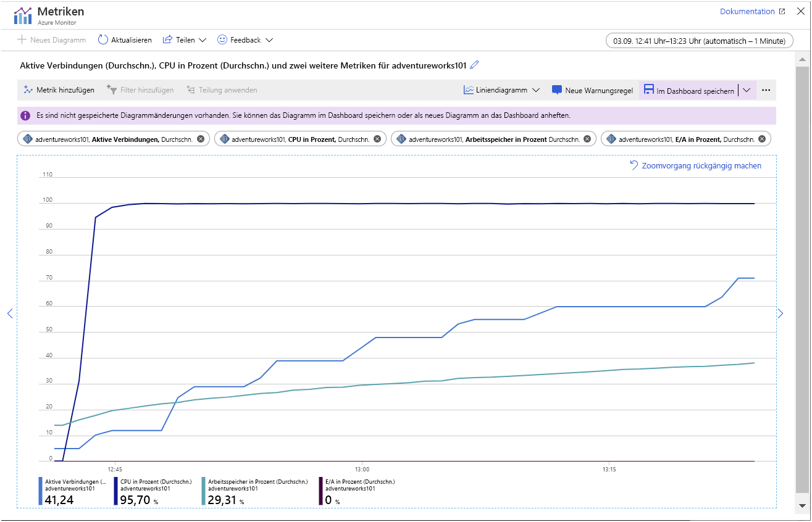Click Im Dashboard speichern
812x522 pixels.
click(x=689, y=90)
